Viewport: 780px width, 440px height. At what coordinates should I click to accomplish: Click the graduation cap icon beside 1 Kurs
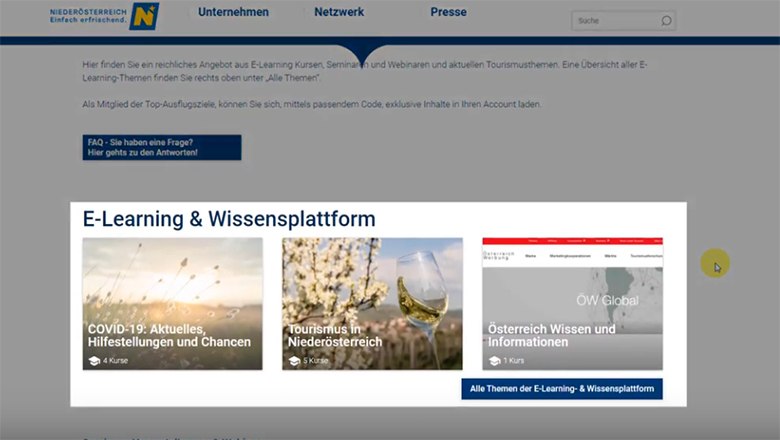point(494,361)
